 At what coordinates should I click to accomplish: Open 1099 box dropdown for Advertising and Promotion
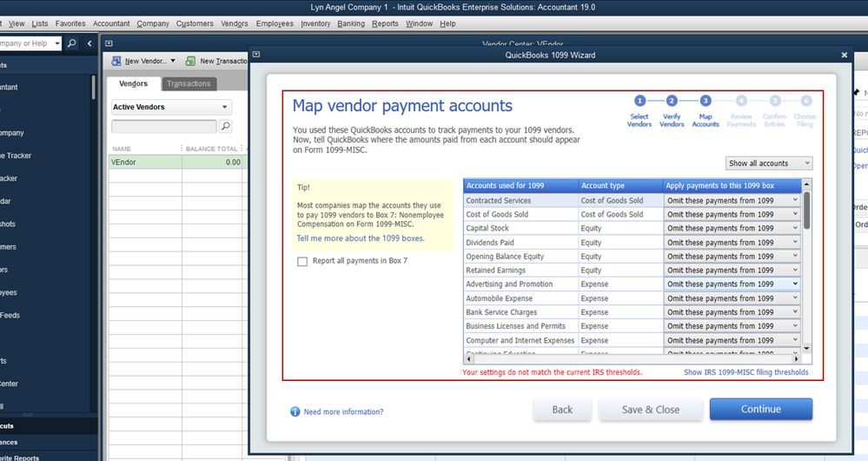click(x=732, y=284)
